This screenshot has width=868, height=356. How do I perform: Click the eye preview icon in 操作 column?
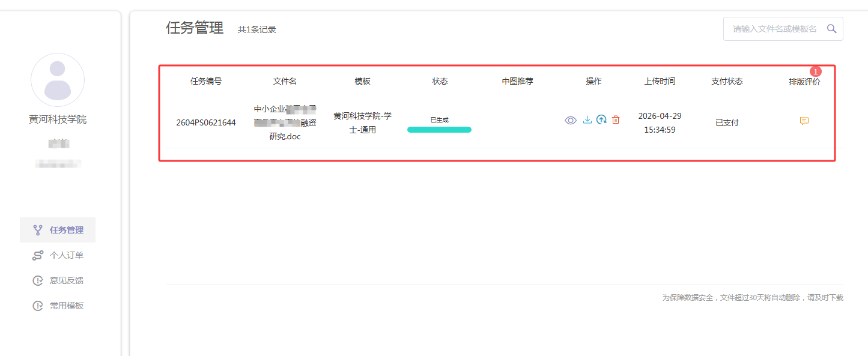[x=571, y=120]
